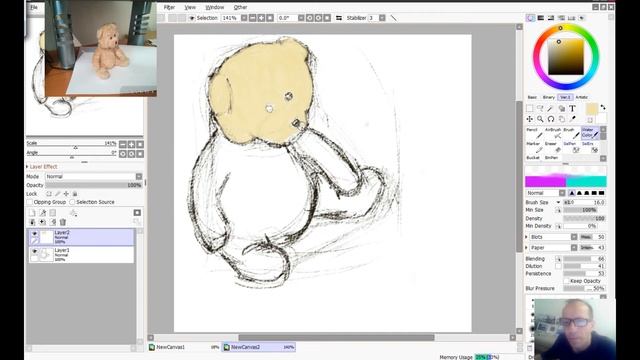The height and width of the screenshot is (360, 640).
Task: Hide Layer1 using its eye icon
Action: tap(35, 251)
